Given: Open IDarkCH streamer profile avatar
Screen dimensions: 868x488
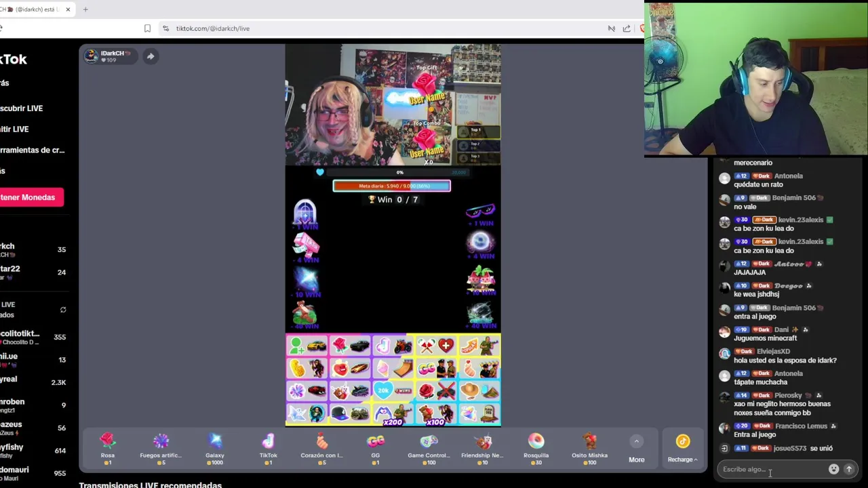Looking at the screenshot, I should 91,56.
